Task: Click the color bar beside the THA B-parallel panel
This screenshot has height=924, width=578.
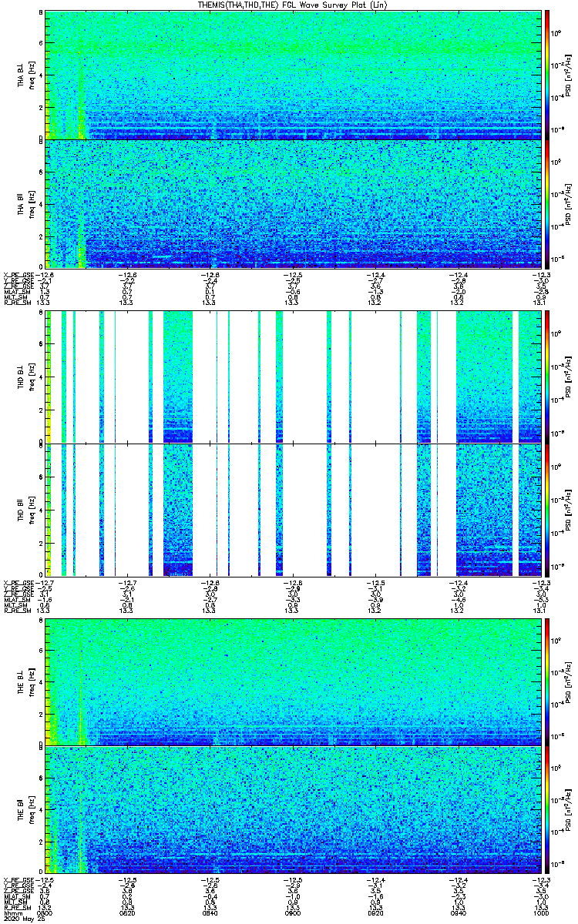Action: (x=548, y=203)
